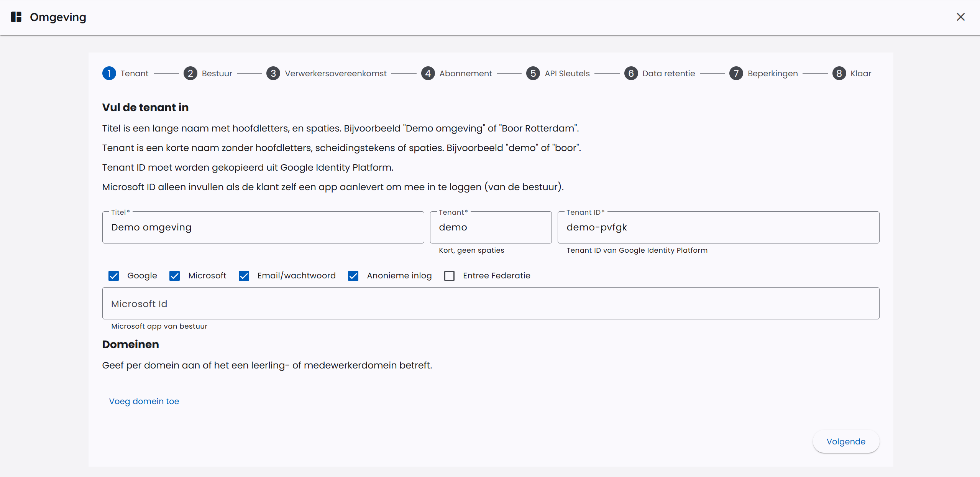The height and width of the screenshot is (477, 980).
Task: Click the empty Microsoft Id field
Action: pos(491,303)
